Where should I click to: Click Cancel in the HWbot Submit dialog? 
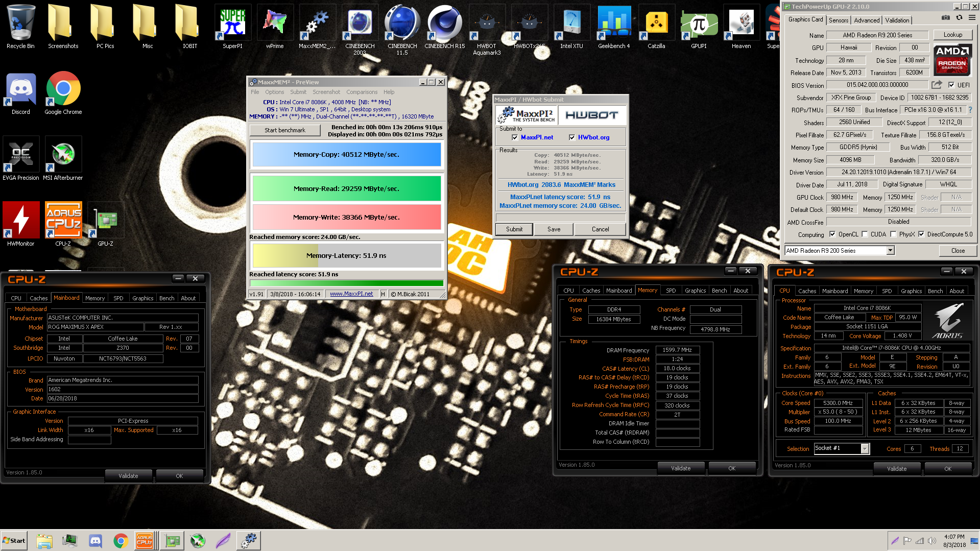pyautogui.click(x=600, y=229)
